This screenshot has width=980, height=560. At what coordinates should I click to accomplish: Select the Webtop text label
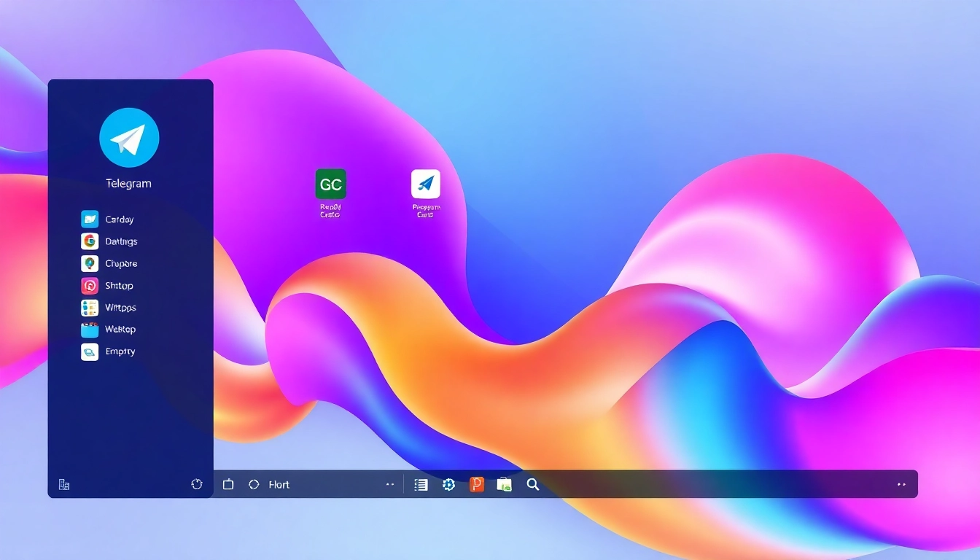coord(120,330)
